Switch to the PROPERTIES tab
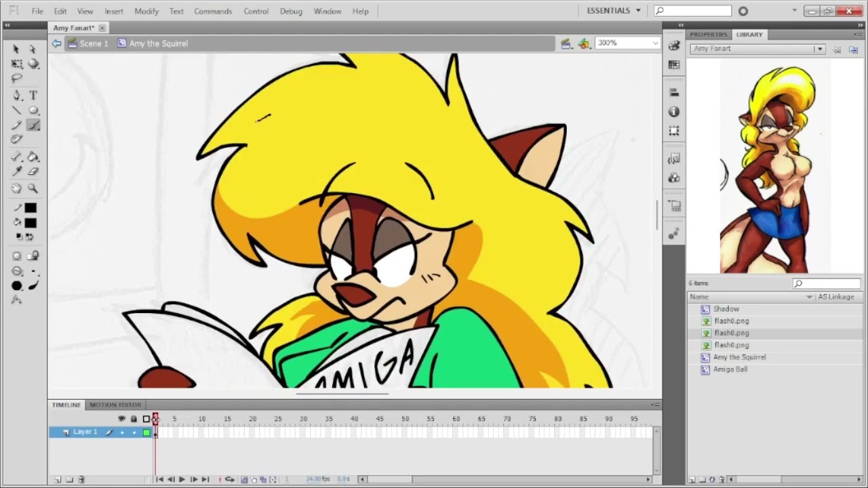The width and height of the screenshot is (868, 488). [708, 35]
